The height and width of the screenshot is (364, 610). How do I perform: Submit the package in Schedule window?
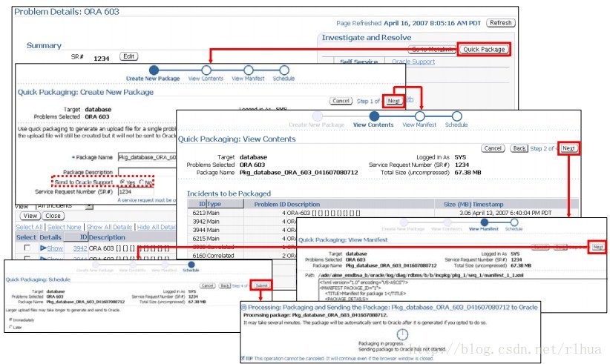[x=261, y=285]
